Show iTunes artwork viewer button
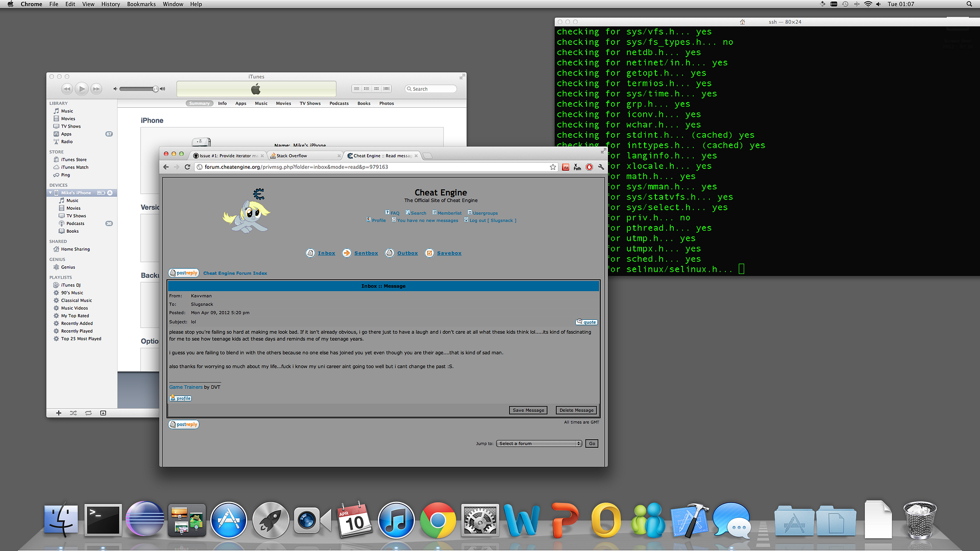980x551 pixels. click(103, 413)
